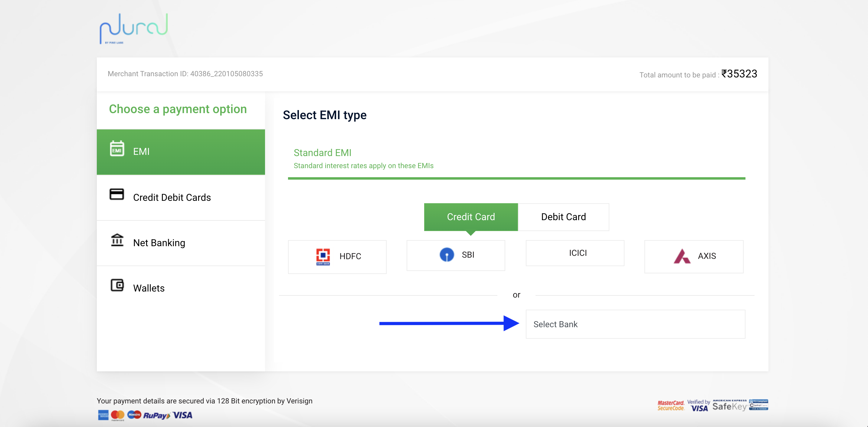Click the HDFC bank logo
Screen dimensions: 868x427
tap(323, 257)
